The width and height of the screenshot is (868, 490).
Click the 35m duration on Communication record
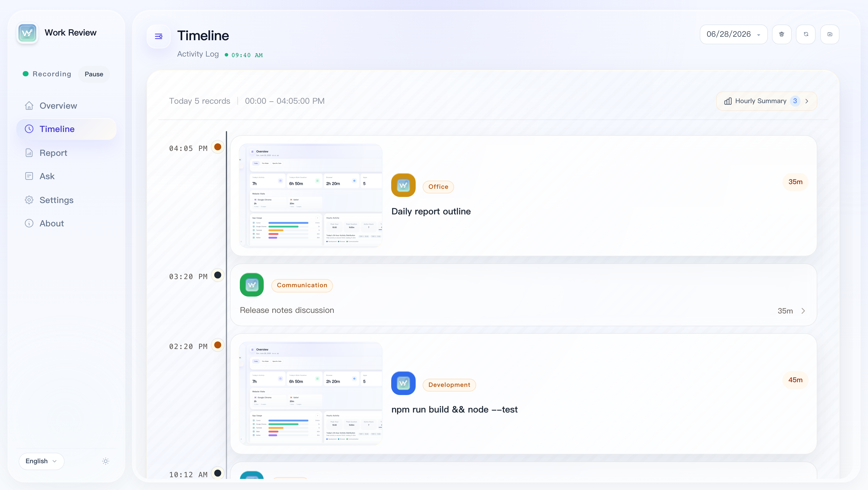pyautogui.click(x=785, y=311)
